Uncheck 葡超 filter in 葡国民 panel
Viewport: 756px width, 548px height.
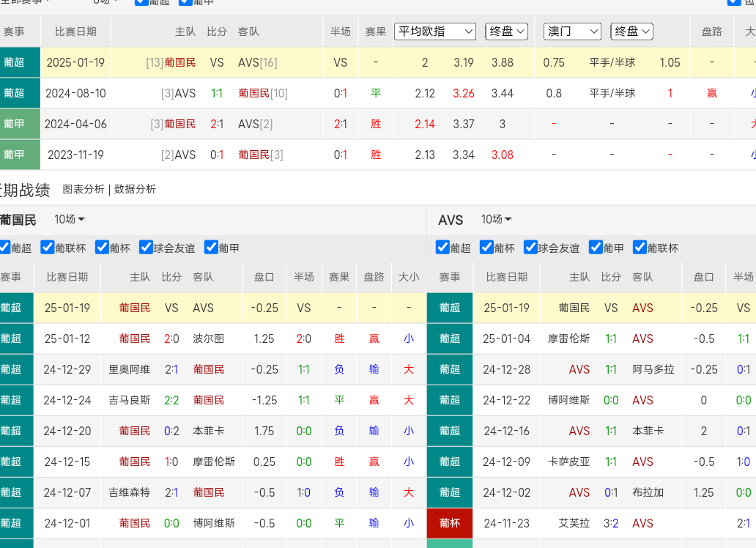[x=5, y=248]
